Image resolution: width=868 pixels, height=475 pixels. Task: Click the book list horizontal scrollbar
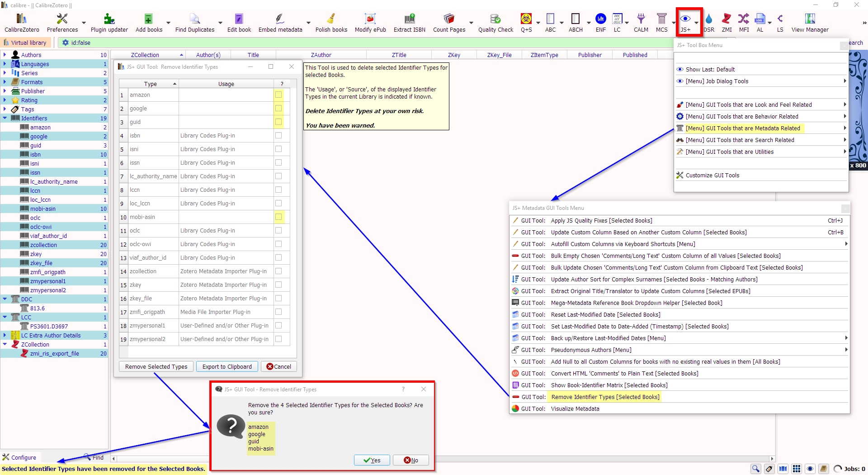click(443, 459)
